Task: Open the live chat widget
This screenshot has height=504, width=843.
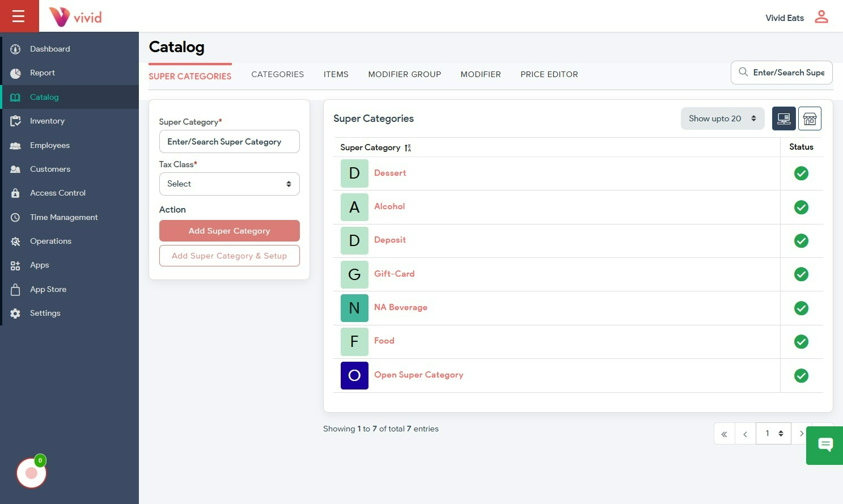Action: pos(825,445)
